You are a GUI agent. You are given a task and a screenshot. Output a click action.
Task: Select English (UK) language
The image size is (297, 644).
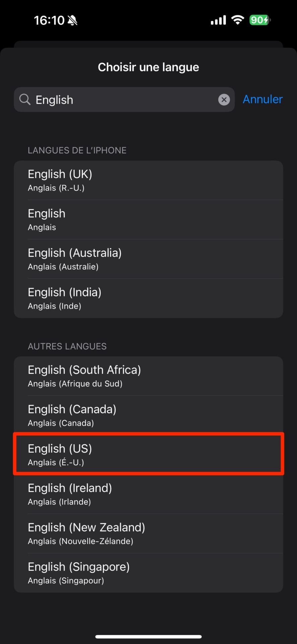[148, 180]
